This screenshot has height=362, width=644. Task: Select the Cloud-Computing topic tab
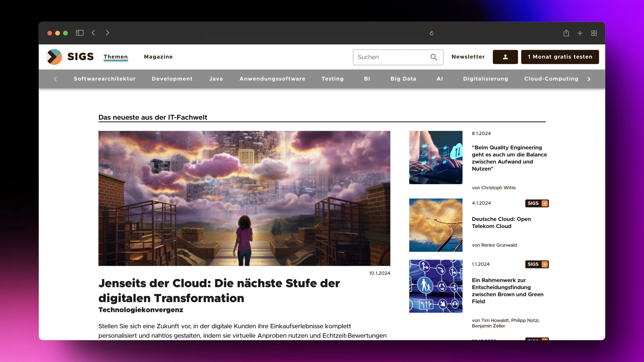551,79
